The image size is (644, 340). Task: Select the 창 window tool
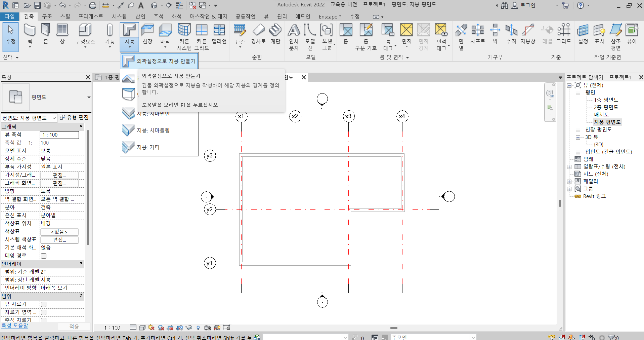pyautogui.click(x=62, y=34)
